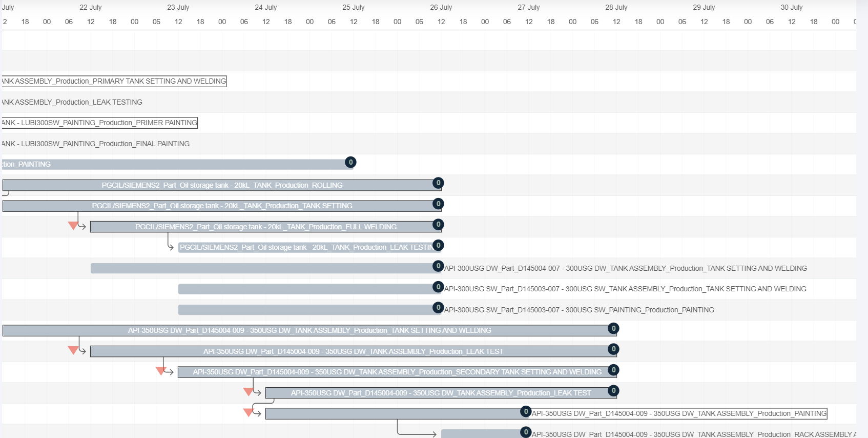868x438 pixels.
Task: Click the 0 badge ending the ction_PAINTING bar
Action: tap(350, 162)
